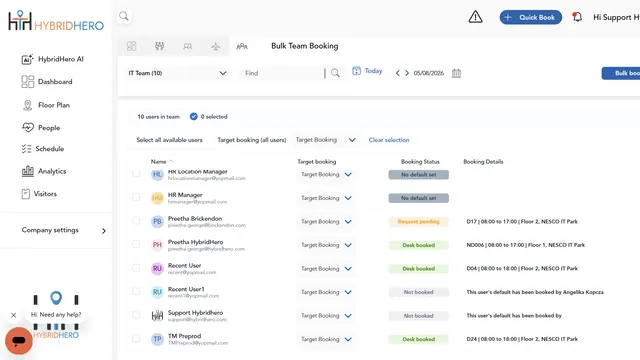Click the Bulk book button

(x=621, y=73)
